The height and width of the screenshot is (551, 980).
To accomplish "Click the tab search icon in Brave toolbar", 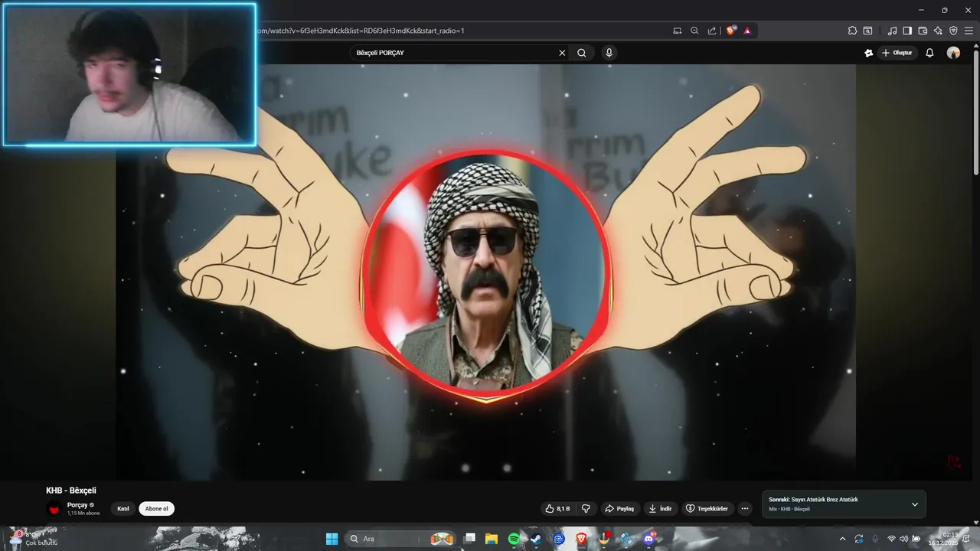I will click(x=867, y=31).
